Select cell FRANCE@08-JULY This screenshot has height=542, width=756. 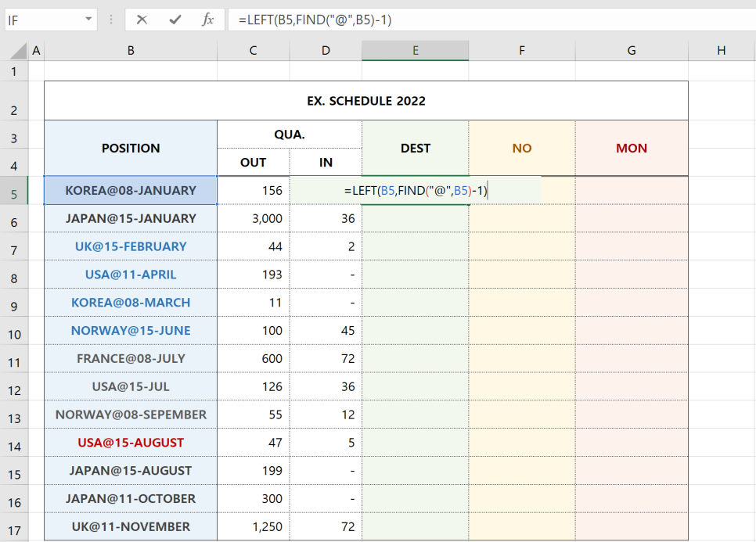[131, 358]
